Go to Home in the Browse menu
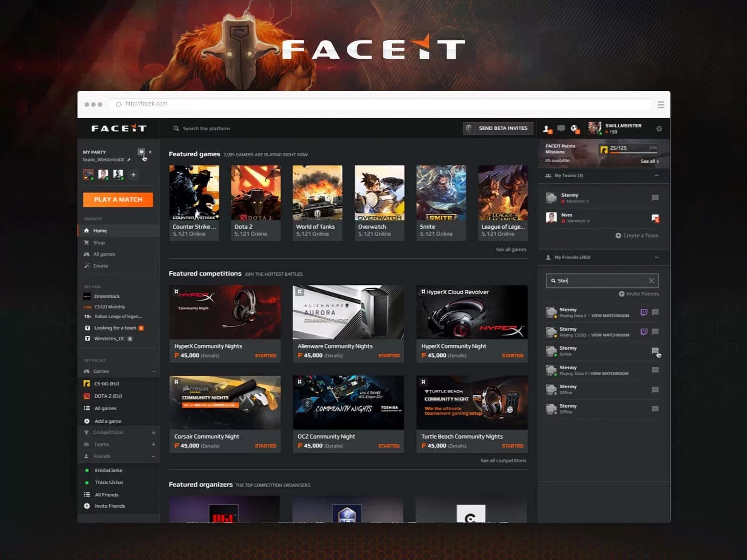Image resolution: width=747 pixels, height=560 pixels. click(x=119, y=231)
